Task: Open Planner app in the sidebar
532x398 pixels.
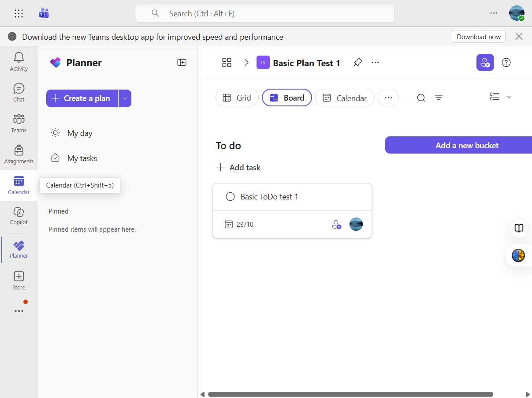Action: [19, 249]
